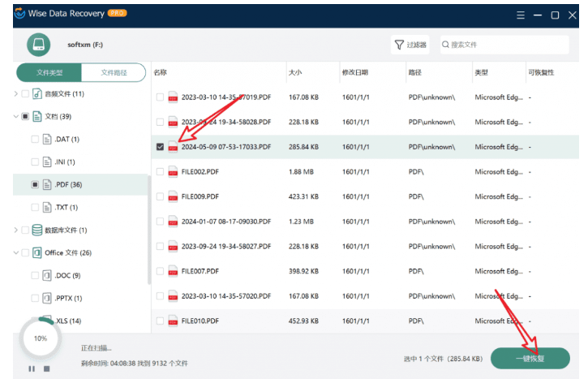The height and width of the screenshot is (379, 588).
Task: Check the box for FILE009.PDF
Action: click(x=160, y=196)
